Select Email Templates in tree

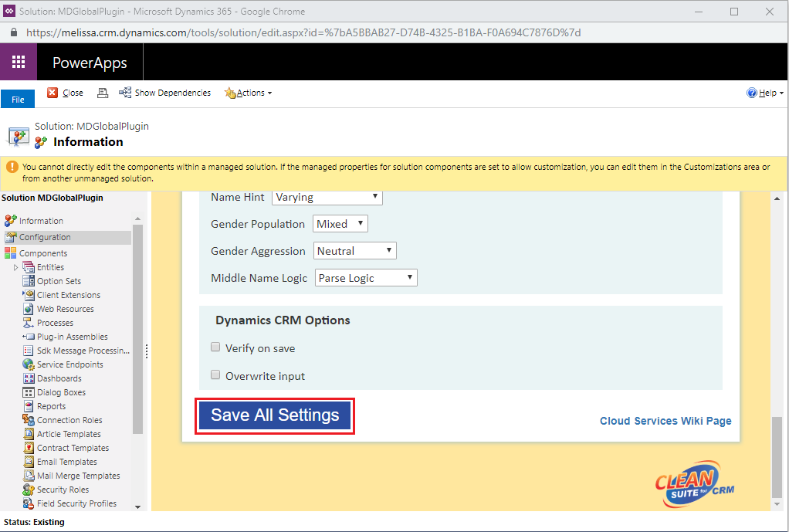point(67,462)
